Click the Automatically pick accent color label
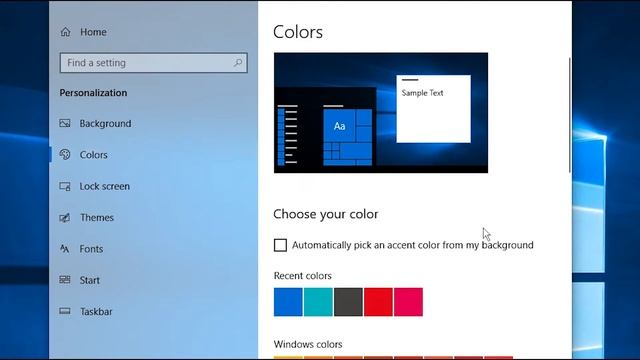Image resolution: width=640 pixels, height=360 pixels. pyautogui.click(x=413, y=245)
